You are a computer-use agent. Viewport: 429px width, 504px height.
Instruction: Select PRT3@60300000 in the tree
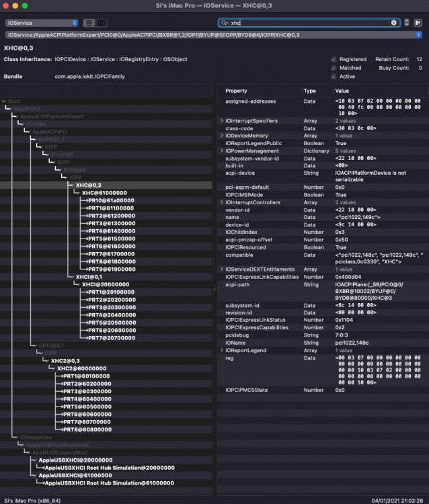87,392
